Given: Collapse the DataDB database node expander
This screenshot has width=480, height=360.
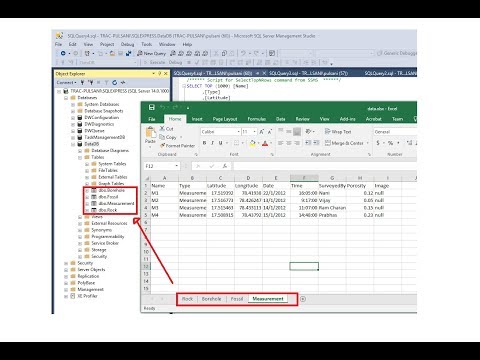Looking at the screenshot, I should (73, 144).
